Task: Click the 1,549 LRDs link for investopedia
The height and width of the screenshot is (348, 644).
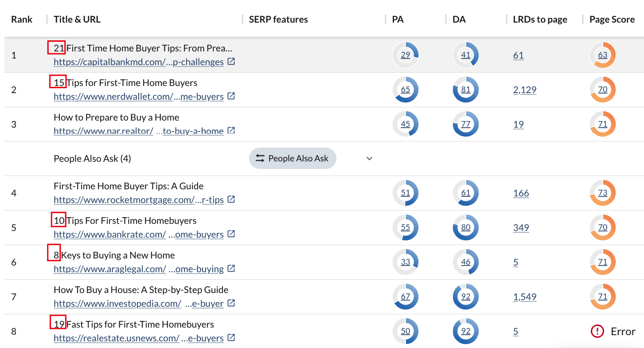Action: point(525,297)
